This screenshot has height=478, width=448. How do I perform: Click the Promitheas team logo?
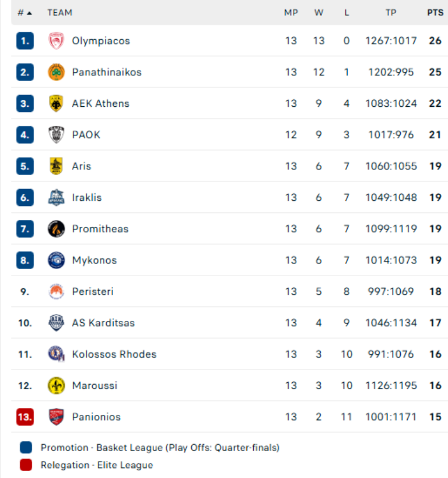56,229
